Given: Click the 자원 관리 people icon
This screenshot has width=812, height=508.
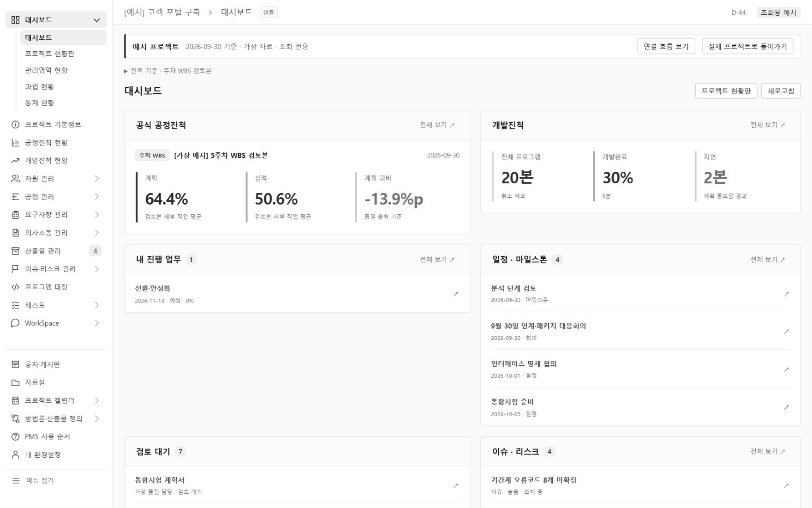Looking at the screenshot, I should [x=16, y=179].
